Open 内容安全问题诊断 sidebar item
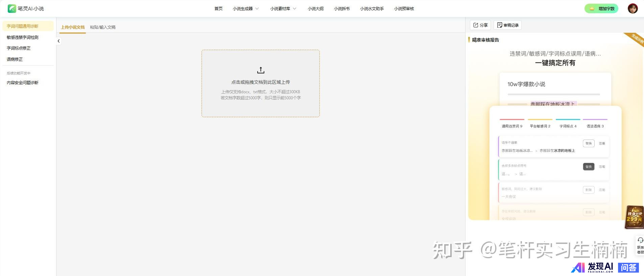This screenshot has height=276, width=644. coord(23,82)
